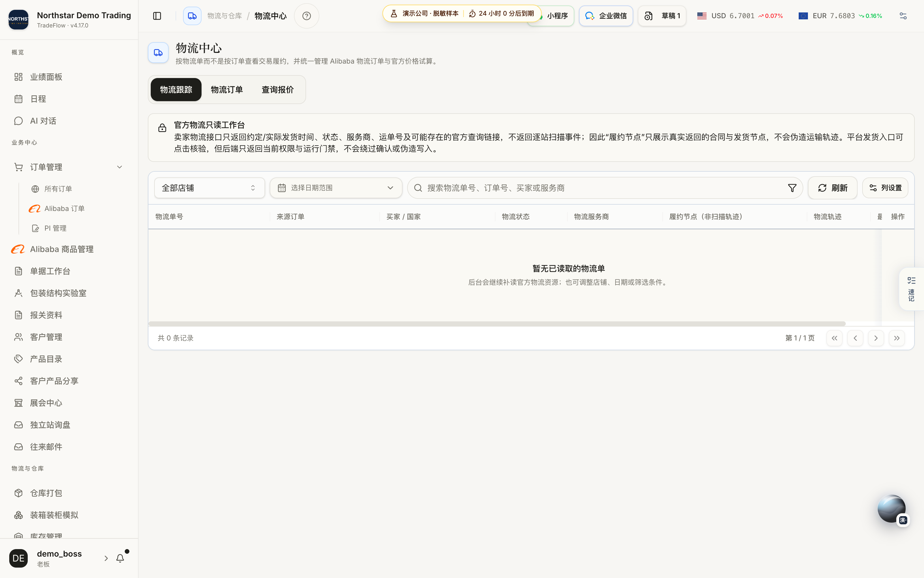
Task: Open the 速记 quick notes side panel
Action: point(911,289)
